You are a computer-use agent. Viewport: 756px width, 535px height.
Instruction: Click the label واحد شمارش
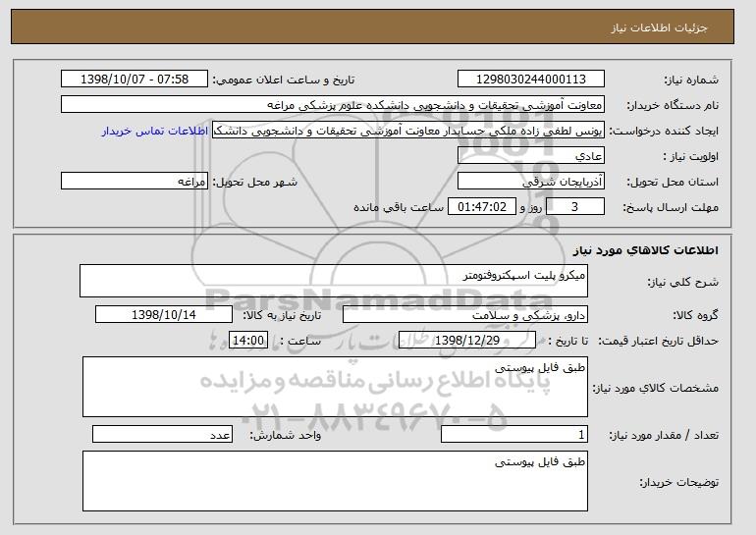[285, 435]
